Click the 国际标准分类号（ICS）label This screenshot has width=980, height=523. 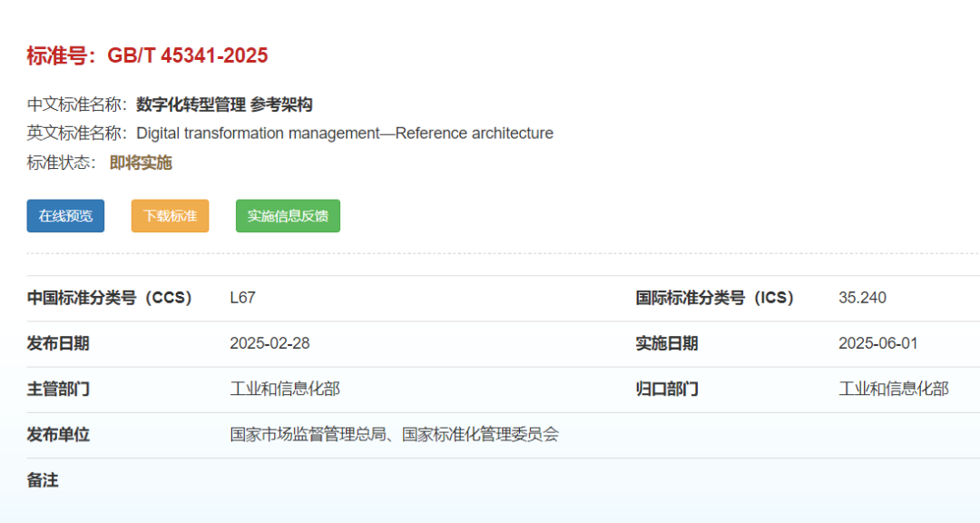click(715, 298)
